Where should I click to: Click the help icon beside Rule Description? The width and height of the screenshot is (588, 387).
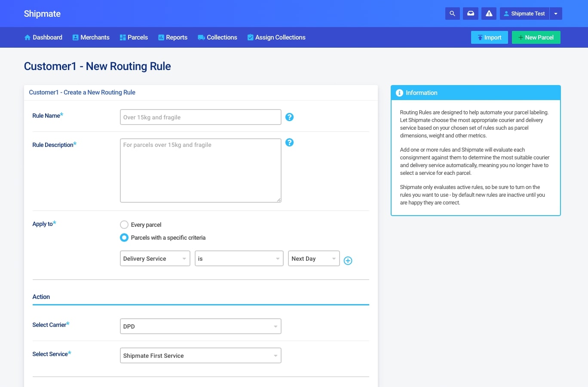pyautogui.click(x=290, y=142)
